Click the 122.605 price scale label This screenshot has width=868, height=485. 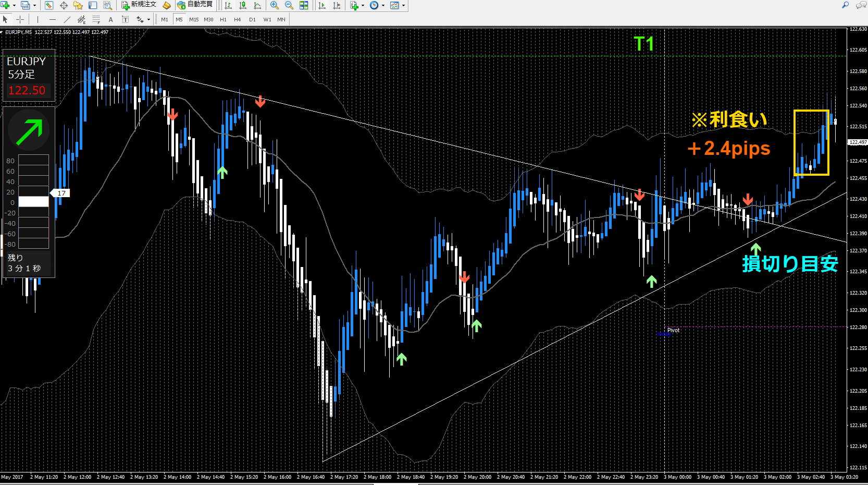858,50
